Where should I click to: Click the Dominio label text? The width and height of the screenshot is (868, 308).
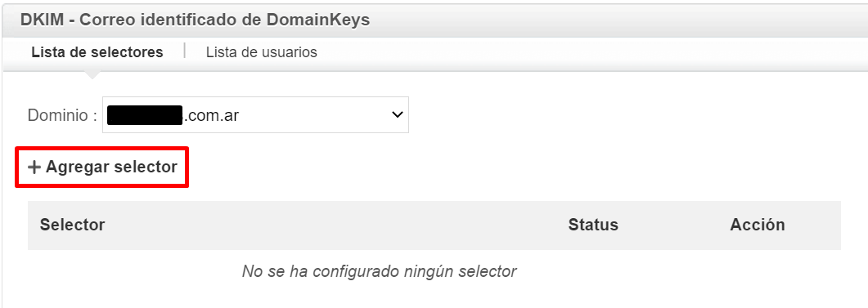click(62, 115)
